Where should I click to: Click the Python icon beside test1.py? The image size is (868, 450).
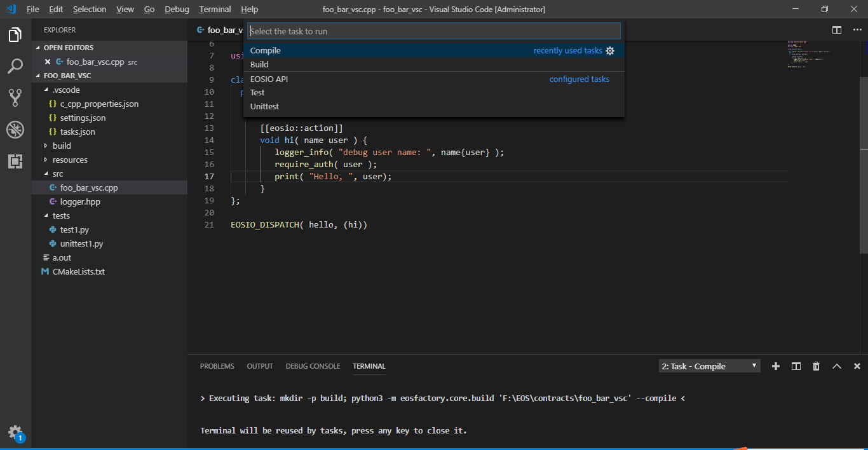[53, 229]
